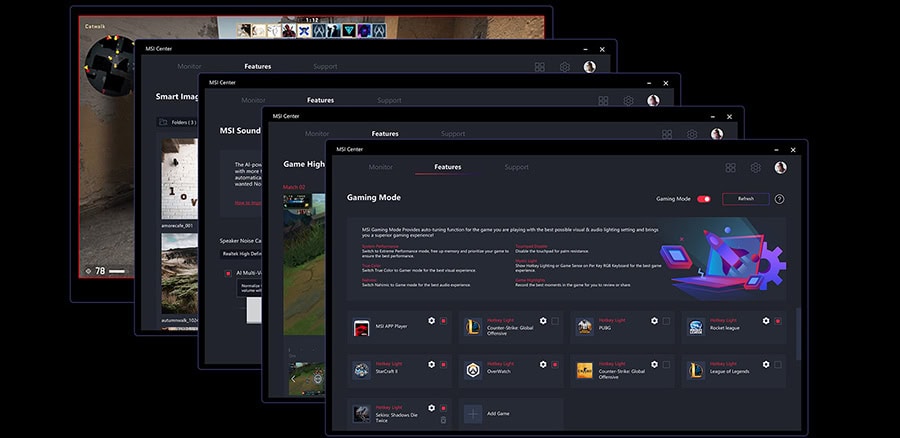Open apps grid icon in Game Highlights window
The height and width of the screenshot is (438, 900).
[667, 134]
